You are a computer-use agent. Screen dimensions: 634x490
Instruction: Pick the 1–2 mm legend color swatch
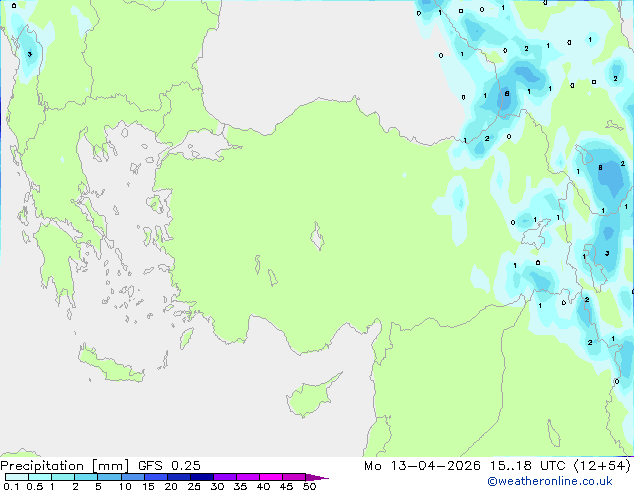pyautogui.click(x=63, y=477)
